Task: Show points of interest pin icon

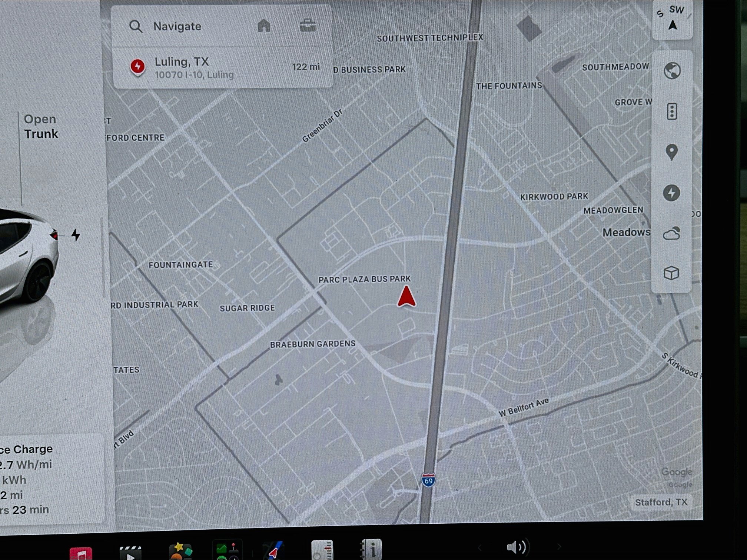Action: (671, 152)
